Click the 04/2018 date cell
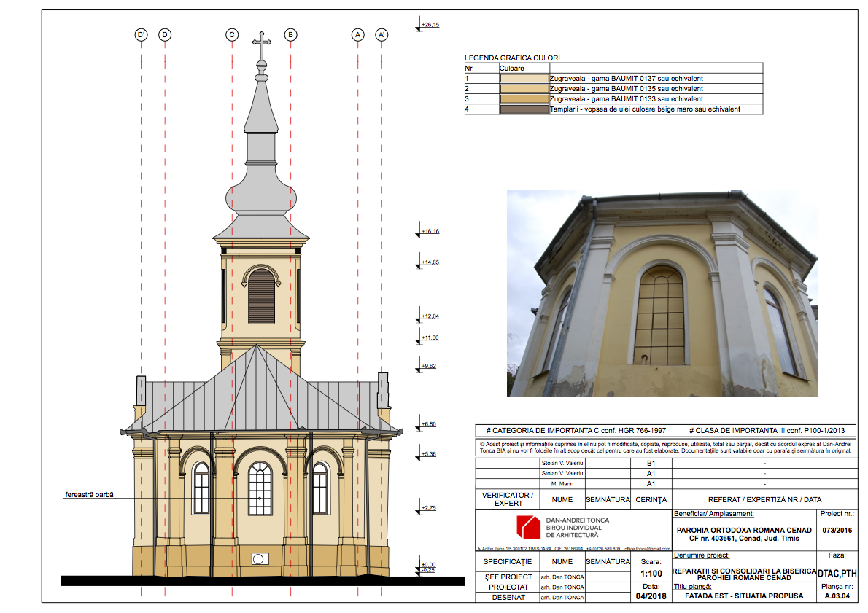This screenshot has width=868, height=613. click(651, 597)
